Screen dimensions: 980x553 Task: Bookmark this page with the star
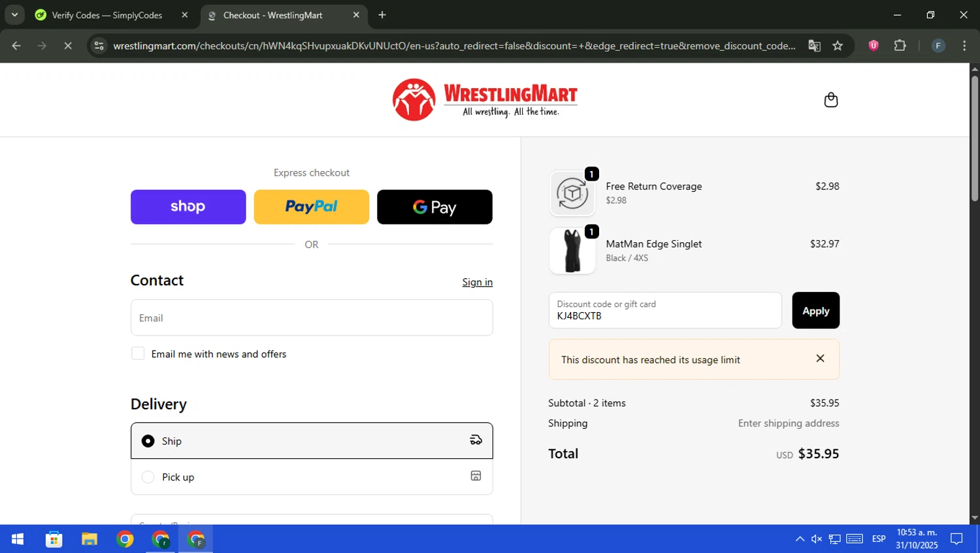coord(838,46)
